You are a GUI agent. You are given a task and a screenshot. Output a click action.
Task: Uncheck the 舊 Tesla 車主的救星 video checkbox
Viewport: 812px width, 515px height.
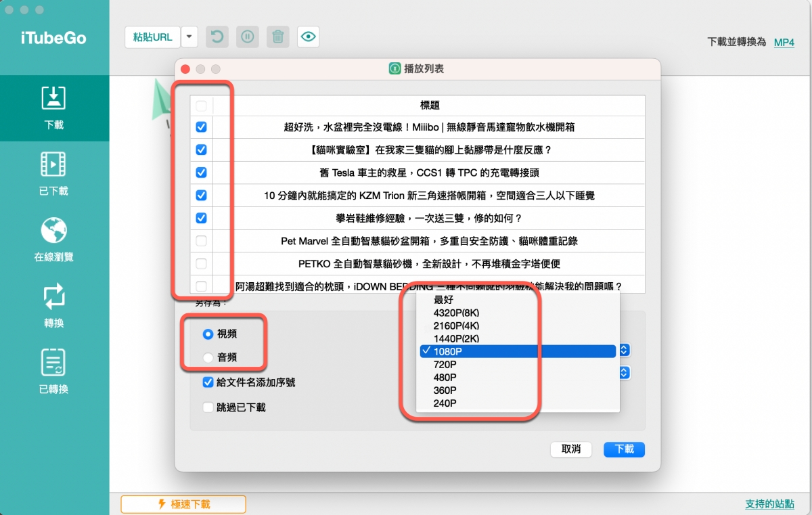point(201,173)
